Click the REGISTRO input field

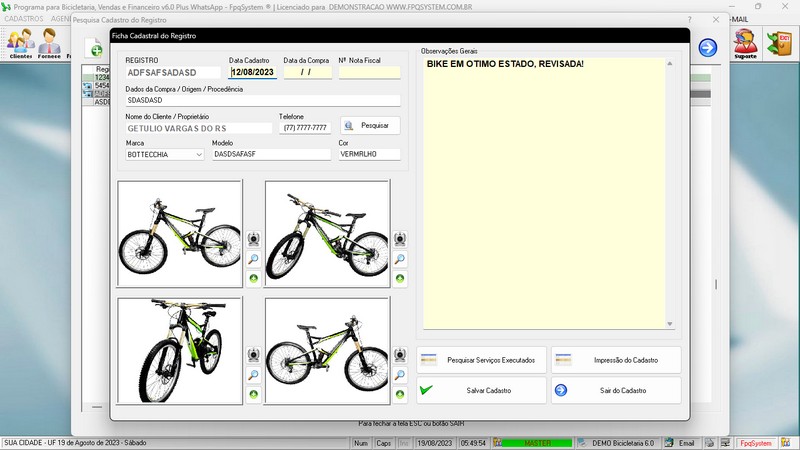pos(172,72)
